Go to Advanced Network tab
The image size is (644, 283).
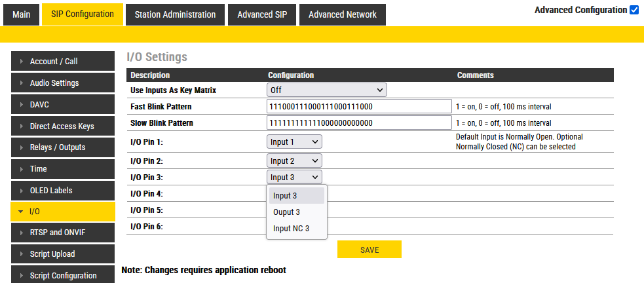tap(342, 14)
